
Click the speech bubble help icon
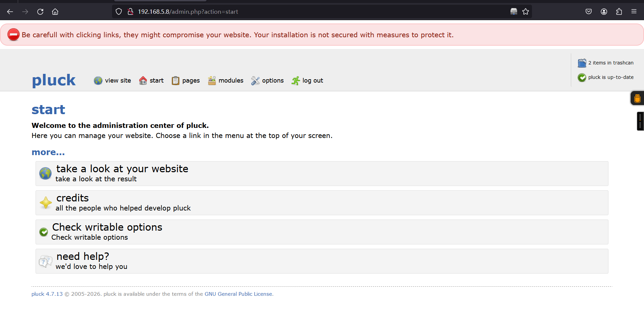point(45,261)
